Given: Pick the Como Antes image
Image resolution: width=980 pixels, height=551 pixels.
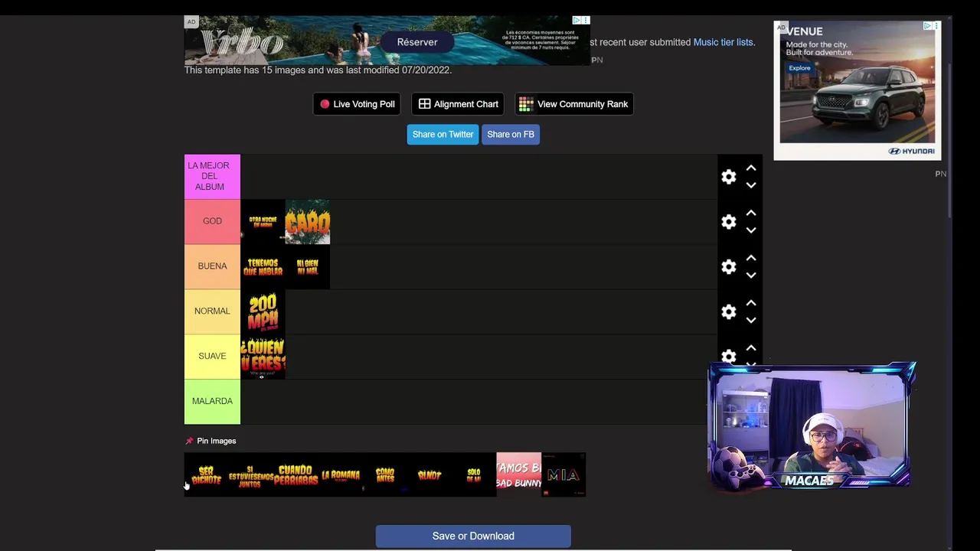Looking at the screenshot, I should point(384,475).
